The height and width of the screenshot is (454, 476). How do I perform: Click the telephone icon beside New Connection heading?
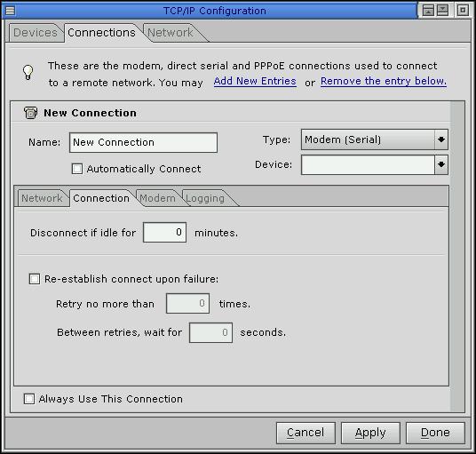coord(30,113)
